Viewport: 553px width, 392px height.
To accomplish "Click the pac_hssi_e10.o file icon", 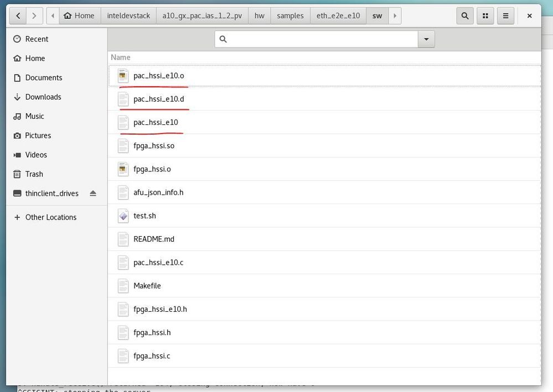I will tap(123, 76).
